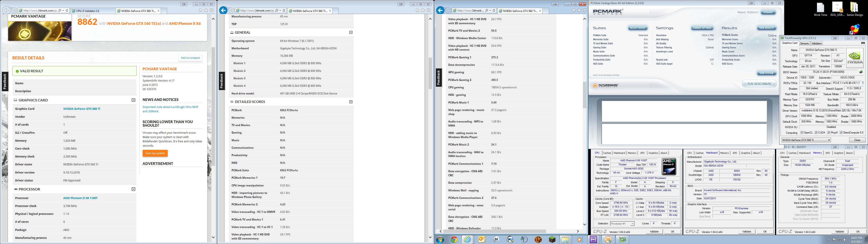
Task: Switch to the Sensors tab in GPU-Z
Action: coord(804,43)
